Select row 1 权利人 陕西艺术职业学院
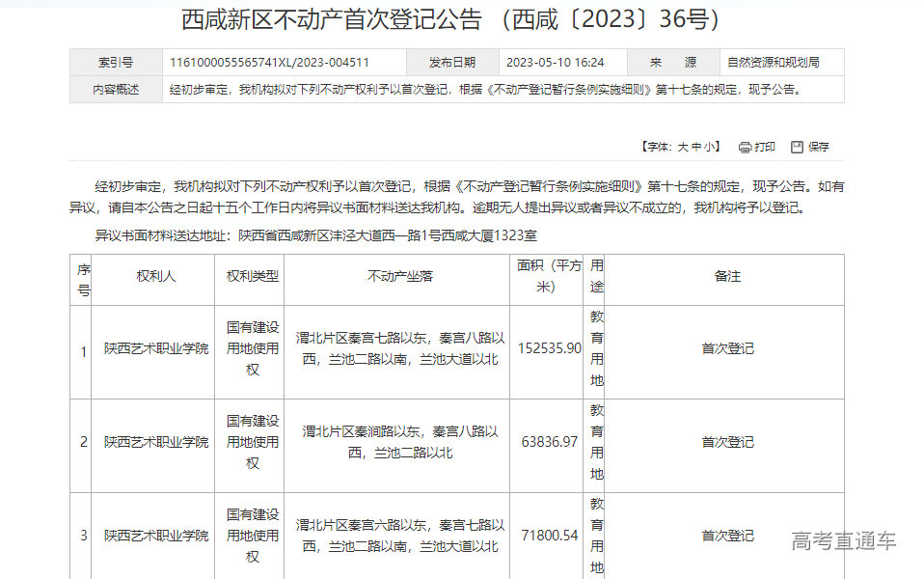The image size is (924, 579). [156, 348]
